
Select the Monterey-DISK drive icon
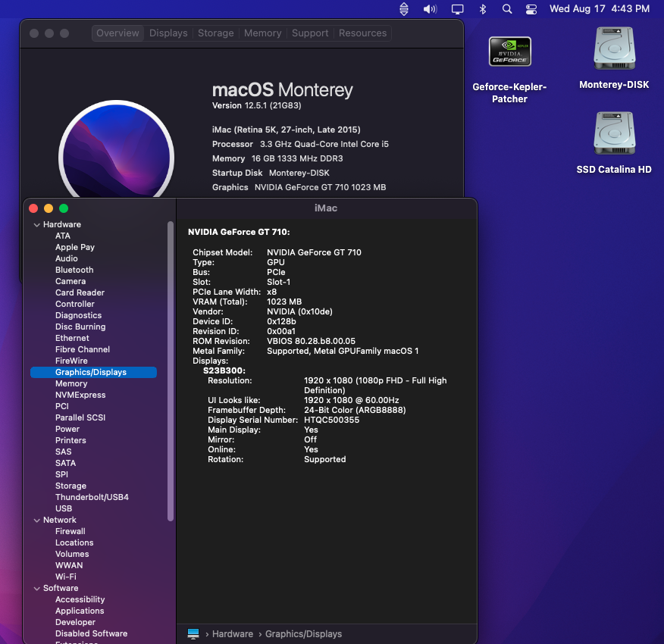(x=614, y=48)
